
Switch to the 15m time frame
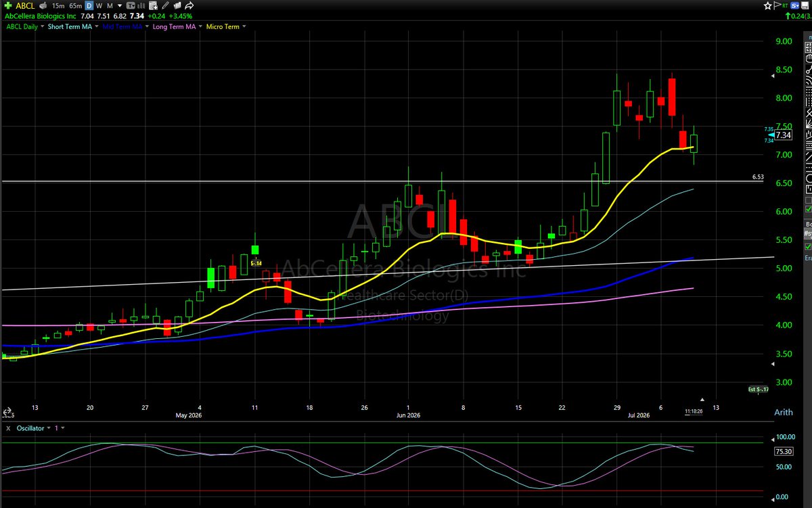(58, 6)
